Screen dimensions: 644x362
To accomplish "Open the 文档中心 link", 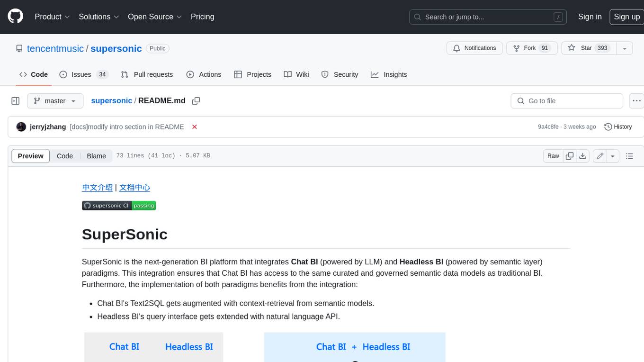I will [134, 187].
